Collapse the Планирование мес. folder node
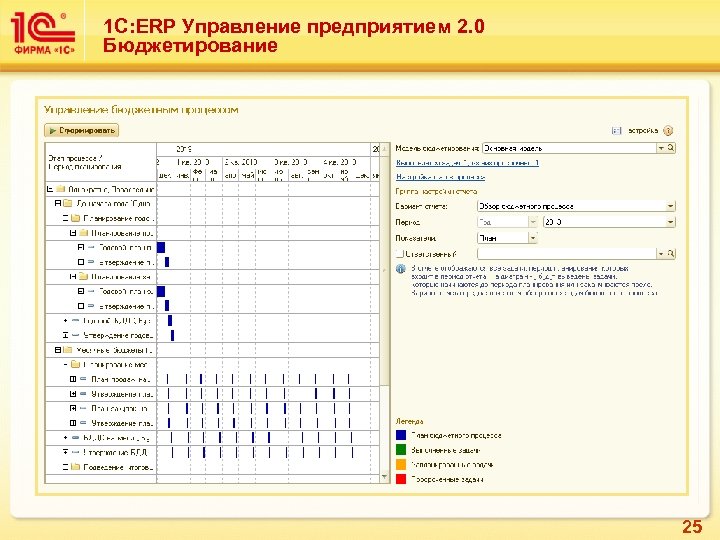This screenshot has width=720, height=540. click(x=65, y=365)
